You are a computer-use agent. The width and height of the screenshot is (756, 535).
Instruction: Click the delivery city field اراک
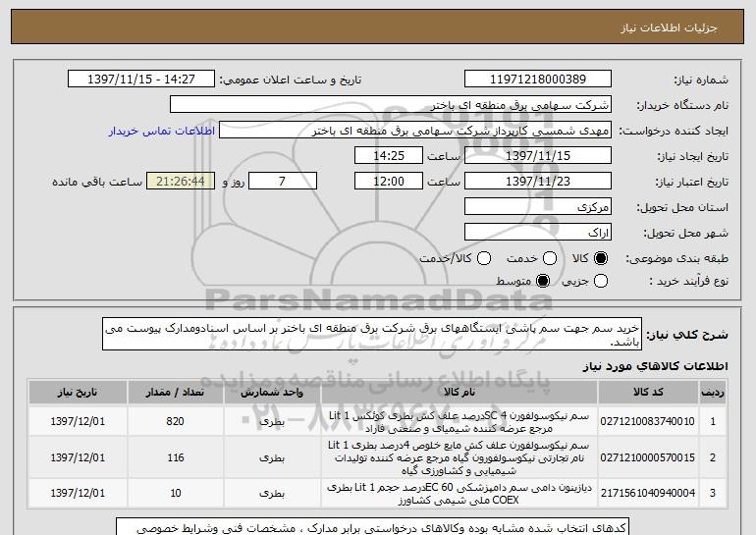coord(538,233)
